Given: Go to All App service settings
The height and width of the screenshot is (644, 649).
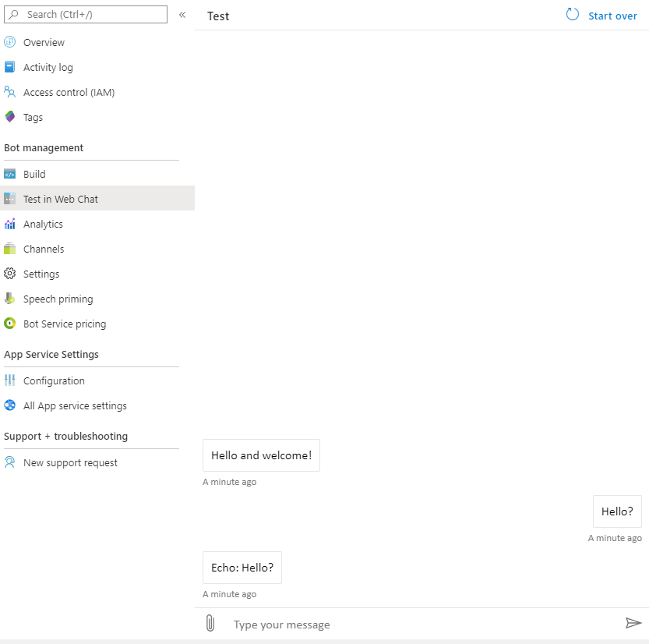Looking at the screenshot, I should click(75, 406).
